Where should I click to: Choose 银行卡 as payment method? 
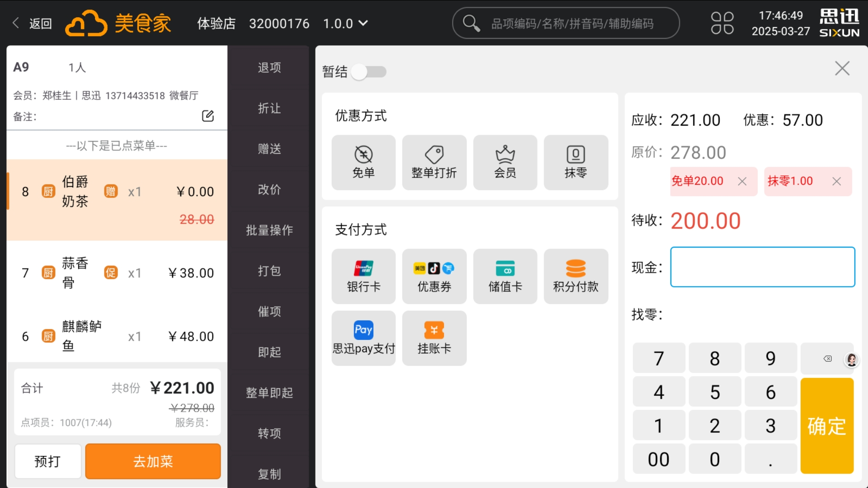click(363, 276)
